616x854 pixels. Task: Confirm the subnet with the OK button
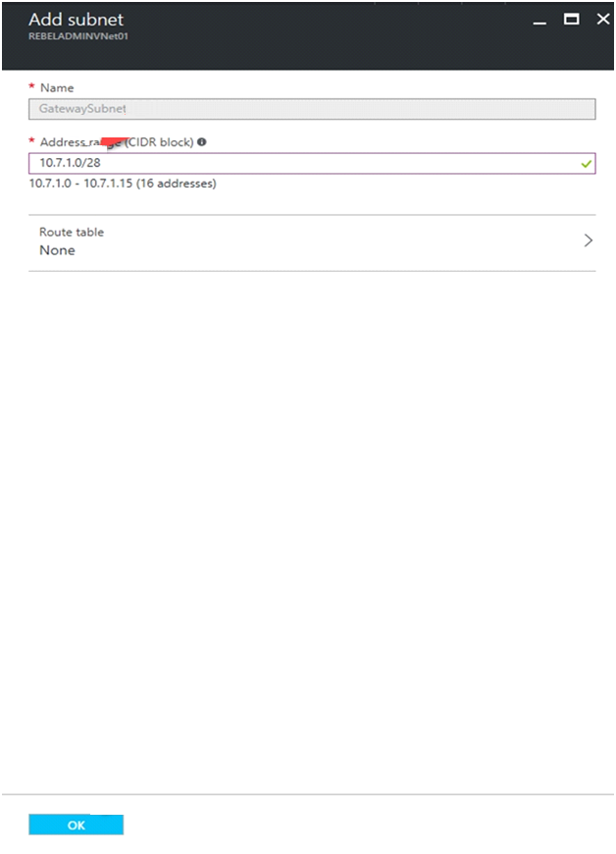77,825
